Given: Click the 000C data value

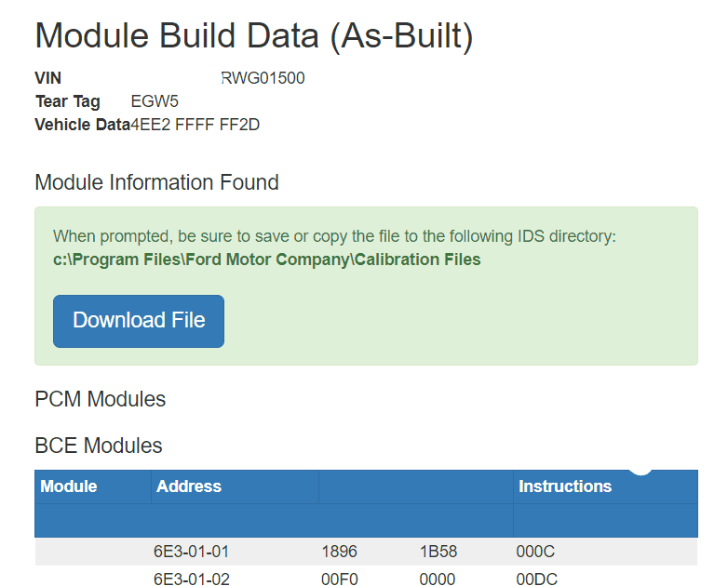Looking at the screenshot, I should [x=535, y=552].
